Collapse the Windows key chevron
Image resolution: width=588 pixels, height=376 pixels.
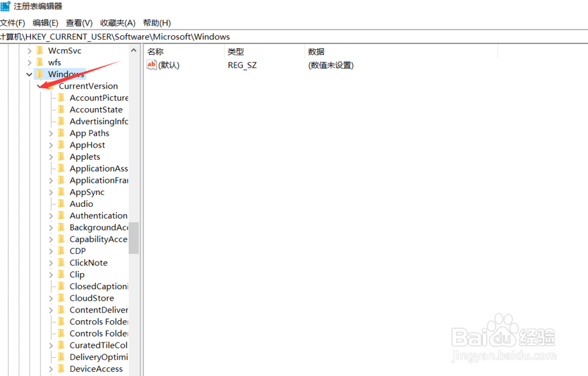[29, 74]
